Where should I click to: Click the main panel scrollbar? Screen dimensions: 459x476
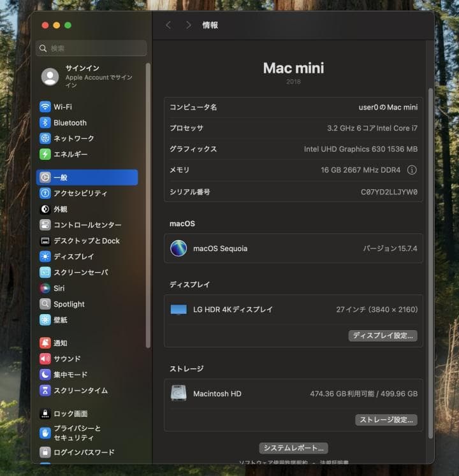click(x=430, y=263)
